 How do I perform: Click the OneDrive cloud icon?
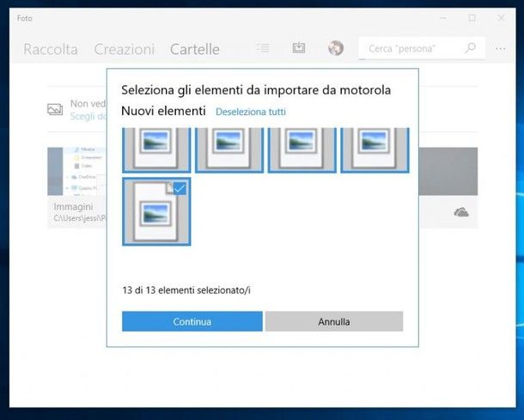click(461, 212)
